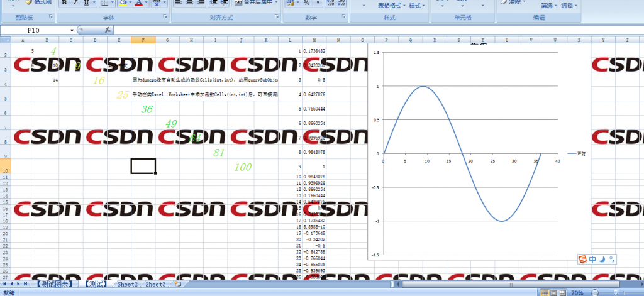Image resolution: width=644 pixels, height=296 pixels.
Task: Launch number (数字) format dialog launcher
Action: (344, 17)
